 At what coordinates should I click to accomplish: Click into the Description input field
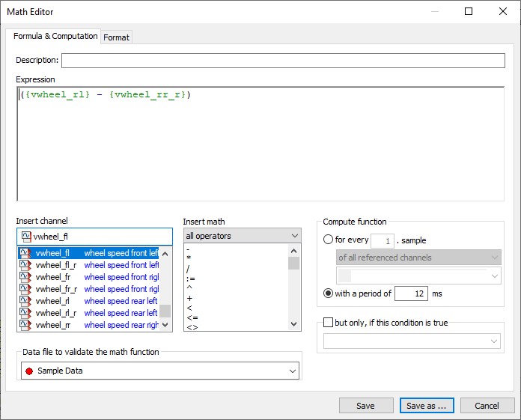(x=283, y=61)
